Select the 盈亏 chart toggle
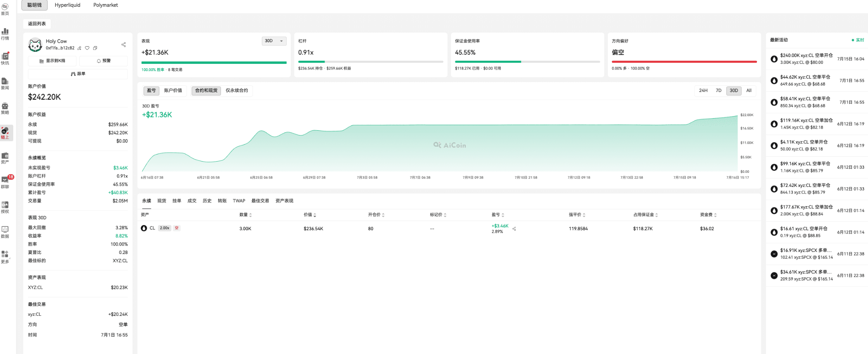The height and width of the screenshot is (354, 868). pyautogui.click(x=151, y=91)
